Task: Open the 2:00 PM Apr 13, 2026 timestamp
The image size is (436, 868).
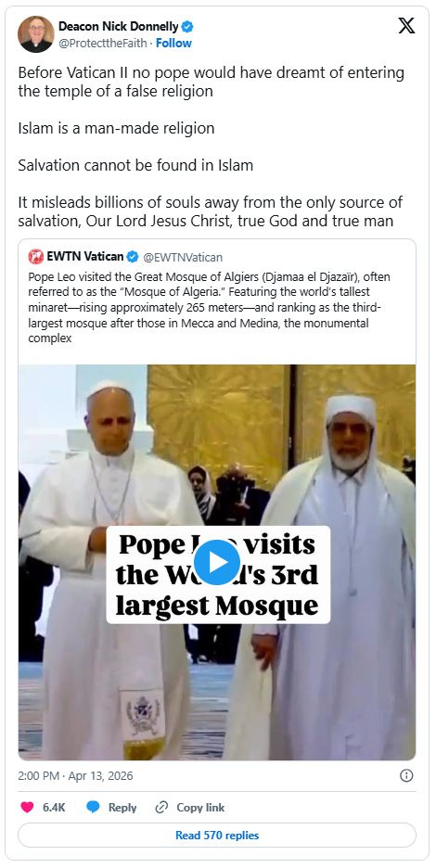Action: click(x=75, y=775)
